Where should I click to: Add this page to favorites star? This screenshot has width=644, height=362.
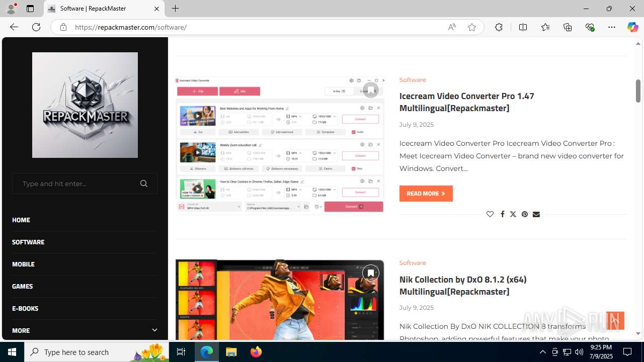[472, 27]
